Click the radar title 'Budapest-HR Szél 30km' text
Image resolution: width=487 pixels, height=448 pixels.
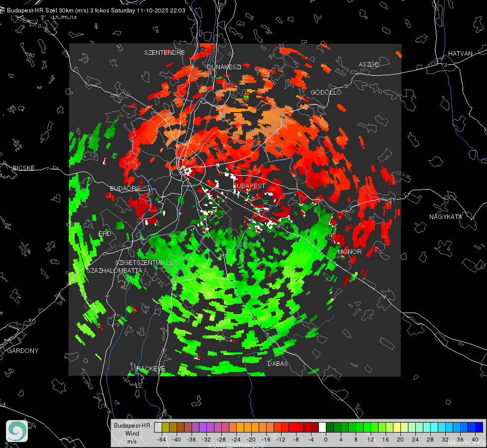39,10
